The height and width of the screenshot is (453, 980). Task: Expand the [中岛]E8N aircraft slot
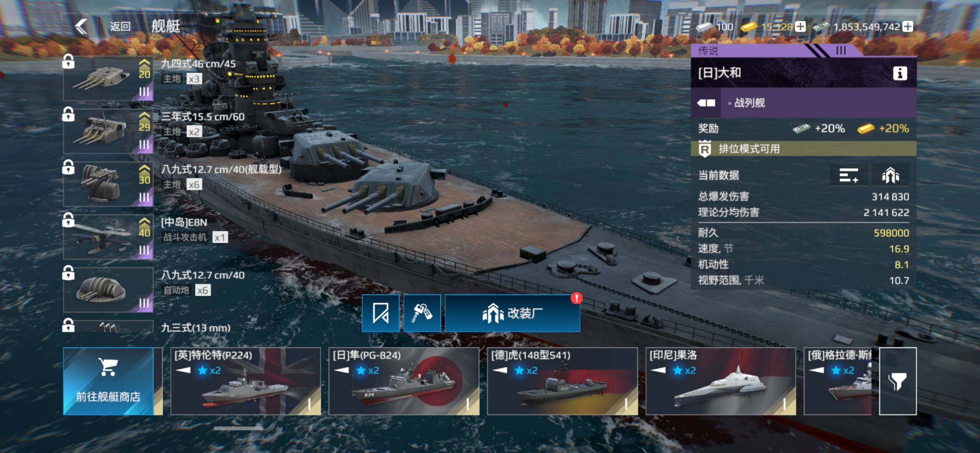pyautogui.click(x=108, y=237)
